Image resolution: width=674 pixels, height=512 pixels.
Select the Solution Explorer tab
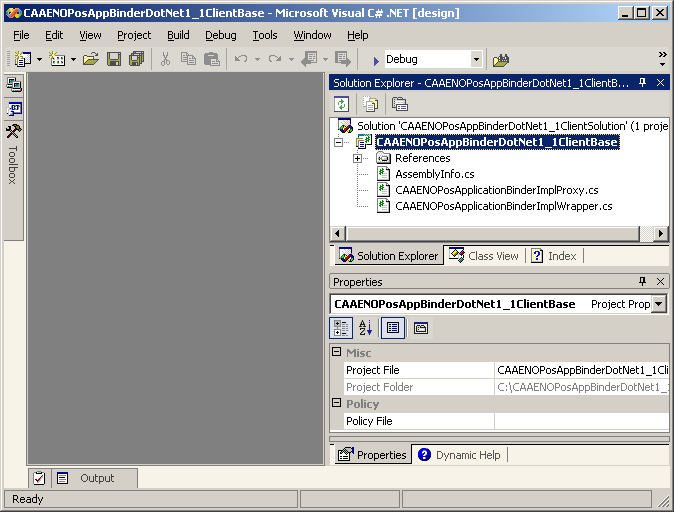coord(389,256)
